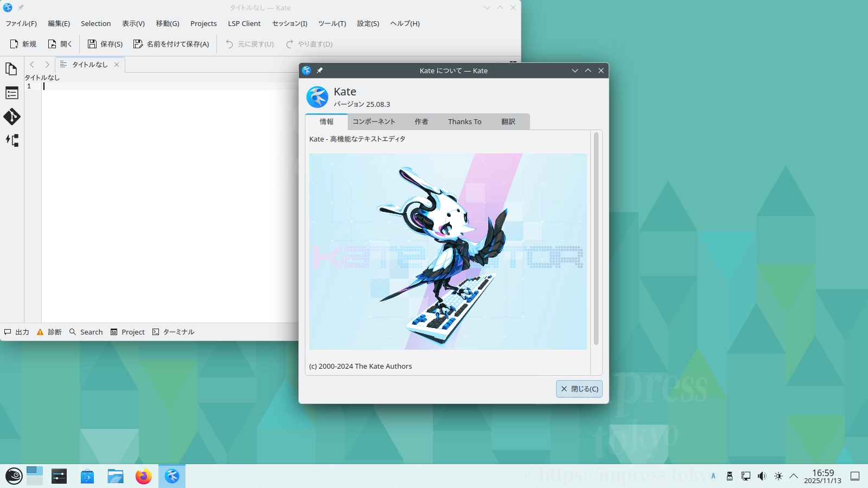
Task: Open the 移動(G) menu
Action: click(168, 23)
